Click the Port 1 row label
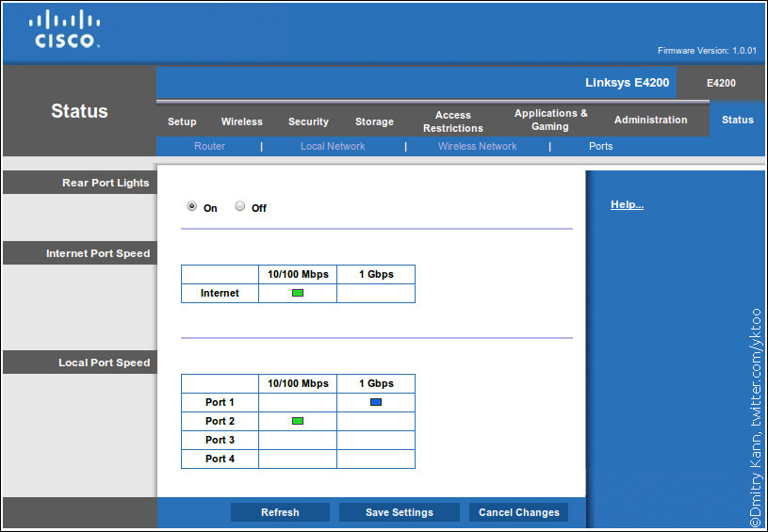This screenshot has height=532, width=768. [220, 402]
